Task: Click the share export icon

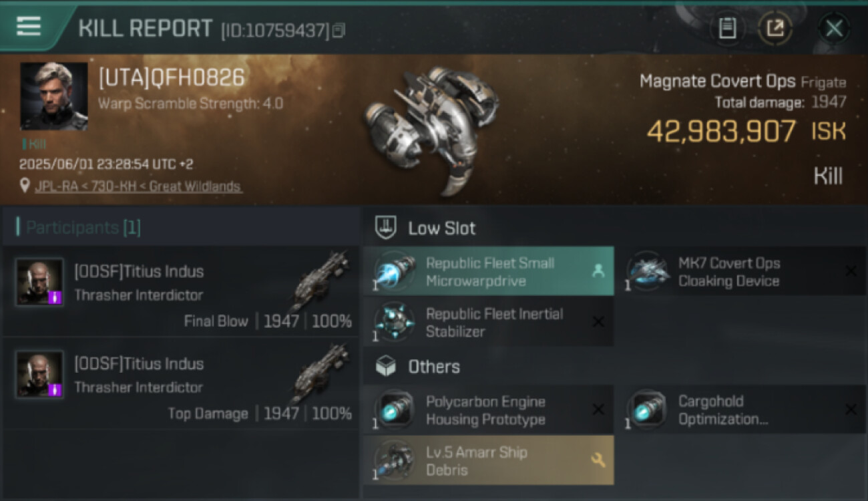Action: click(775, 28)
